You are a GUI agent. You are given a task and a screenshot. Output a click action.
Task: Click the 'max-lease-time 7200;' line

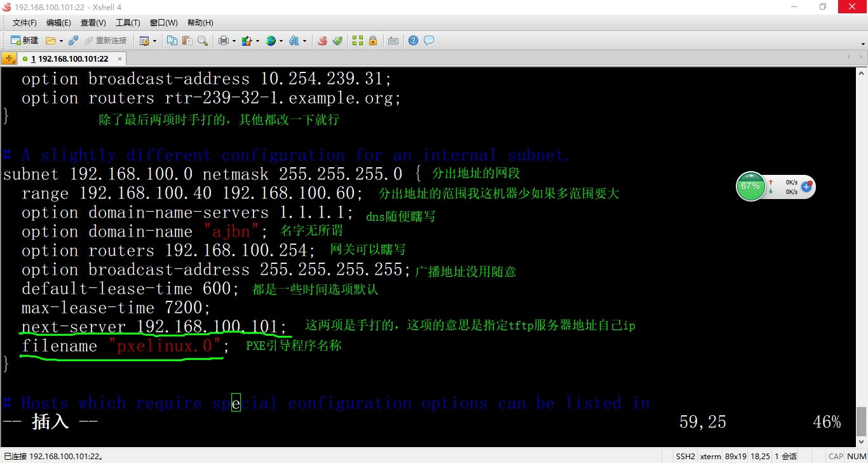[116, 308]
